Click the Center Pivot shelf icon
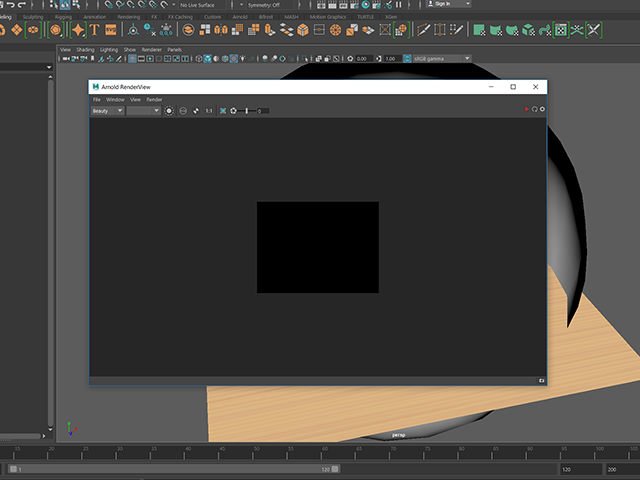The image size is (640, 480). point(133,30)
